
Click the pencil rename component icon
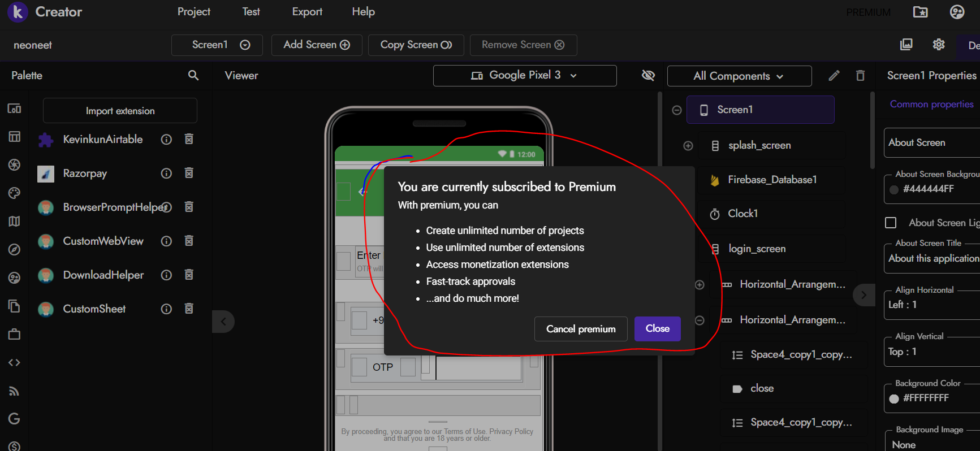pos(834,76)
